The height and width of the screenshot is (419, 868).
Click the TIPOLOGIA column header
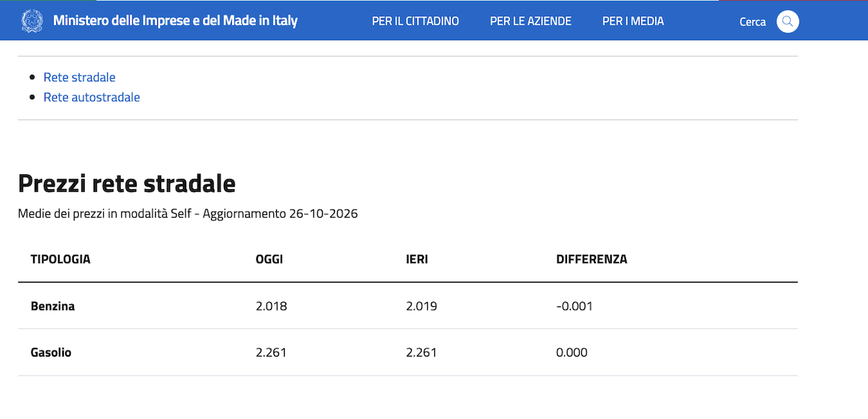[60, 259]
